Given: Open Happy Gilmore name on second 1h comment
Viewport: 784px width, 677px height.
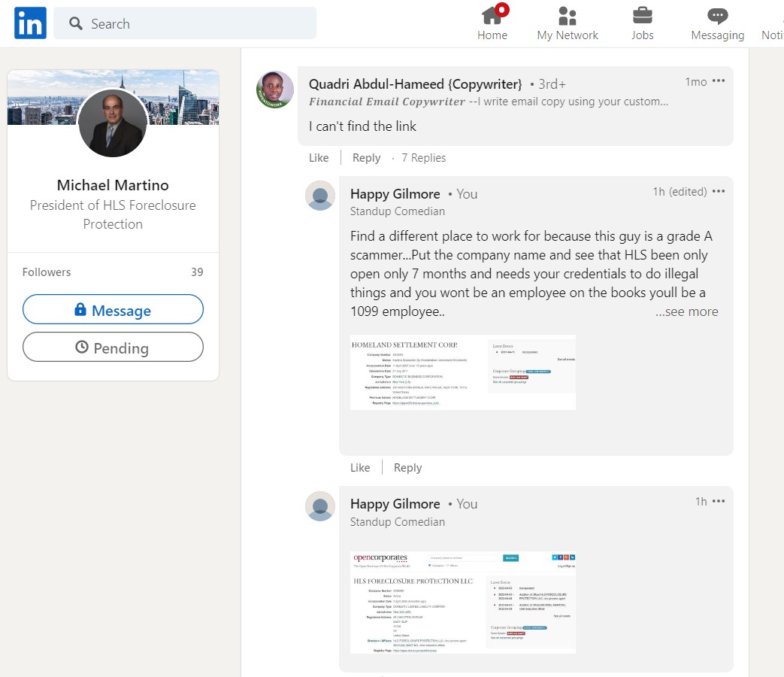Looking at the screenshot, I should [395, 504].
